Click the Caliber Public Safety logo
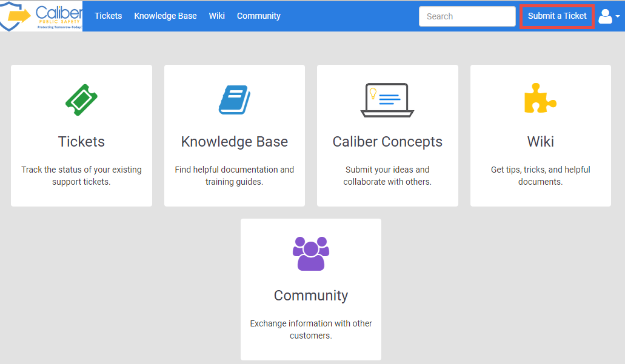The width and height of the screenshot is (625, 364). coord(41,16)
